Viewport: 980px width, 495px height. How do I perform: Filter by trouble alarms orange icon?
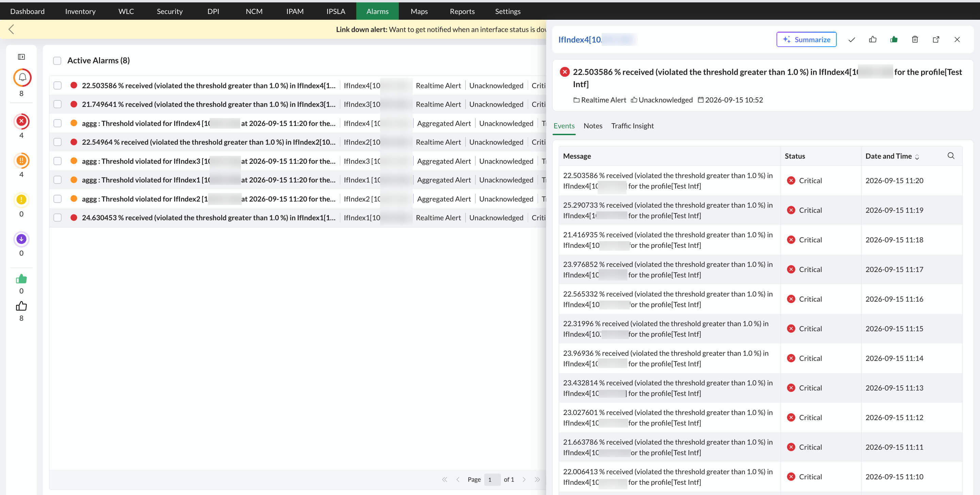22,161
